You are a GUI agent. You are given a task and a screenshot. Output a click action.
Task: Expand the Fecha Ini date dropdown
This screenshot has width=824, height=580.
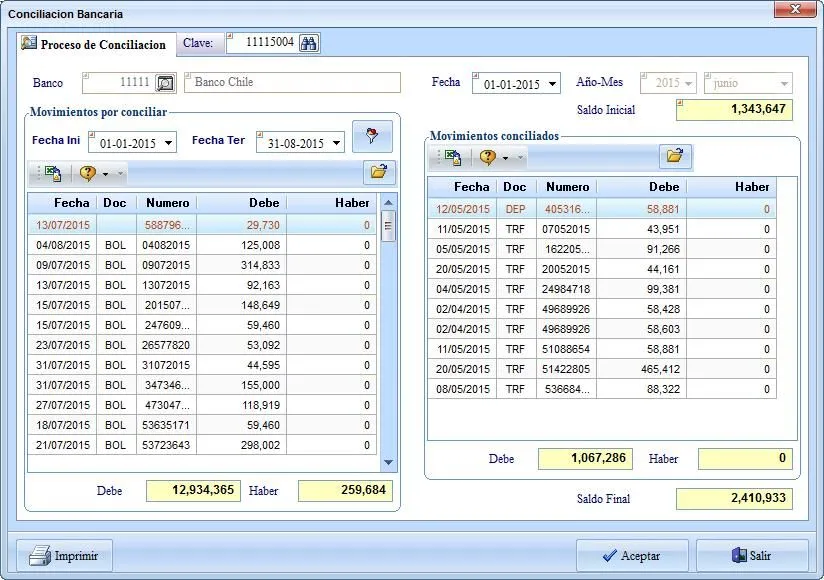[168, 144]
